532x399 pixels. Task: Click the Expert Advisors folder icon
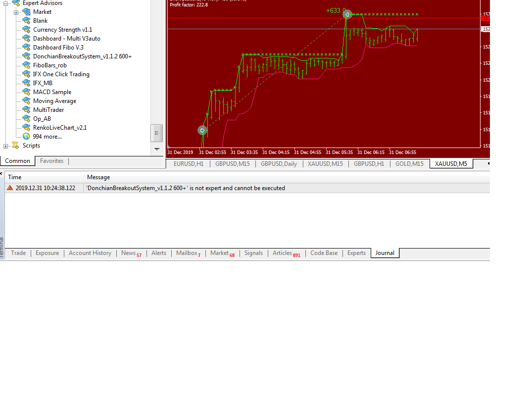(16, 3)
